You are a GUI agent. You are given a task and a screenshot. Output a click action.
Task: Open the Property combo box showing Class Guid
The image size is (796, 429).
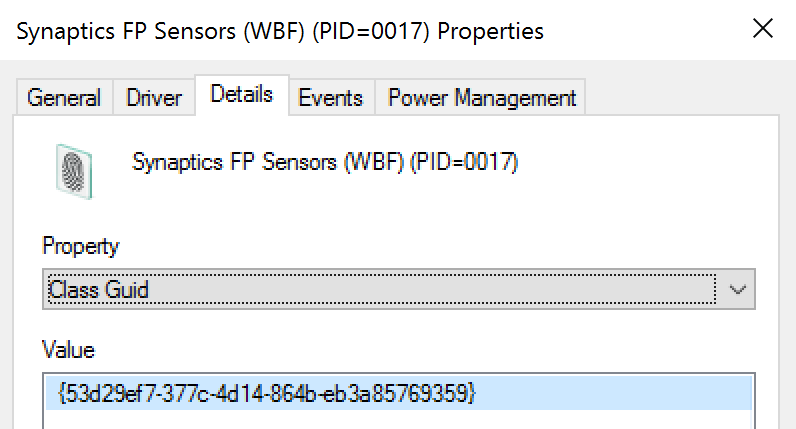pyautogui.click(x=380, y=290)
